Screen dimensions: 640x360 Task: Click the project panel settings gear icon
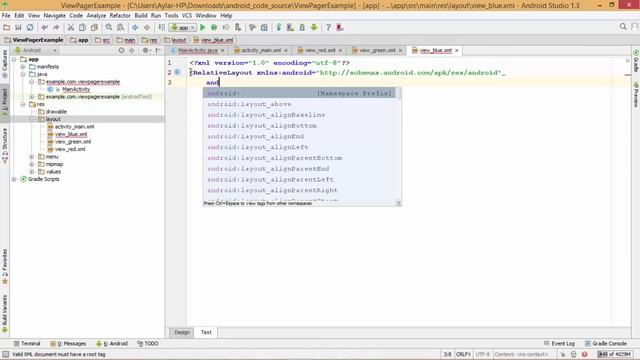(145, 50)
